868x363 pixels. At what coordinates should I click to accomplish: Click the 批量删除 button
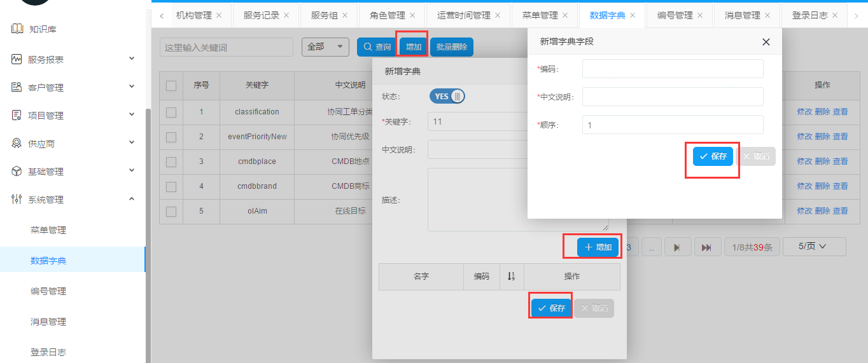pos(452,47)
